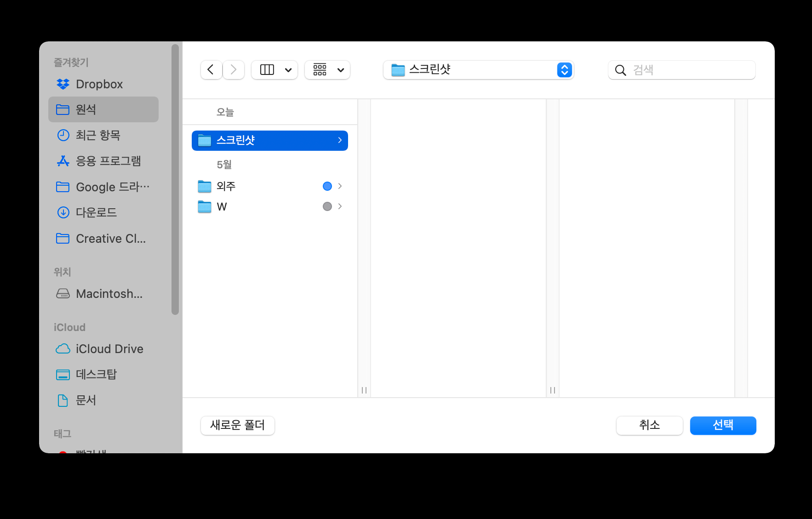Expand the W folder chevron

[340, 206]
